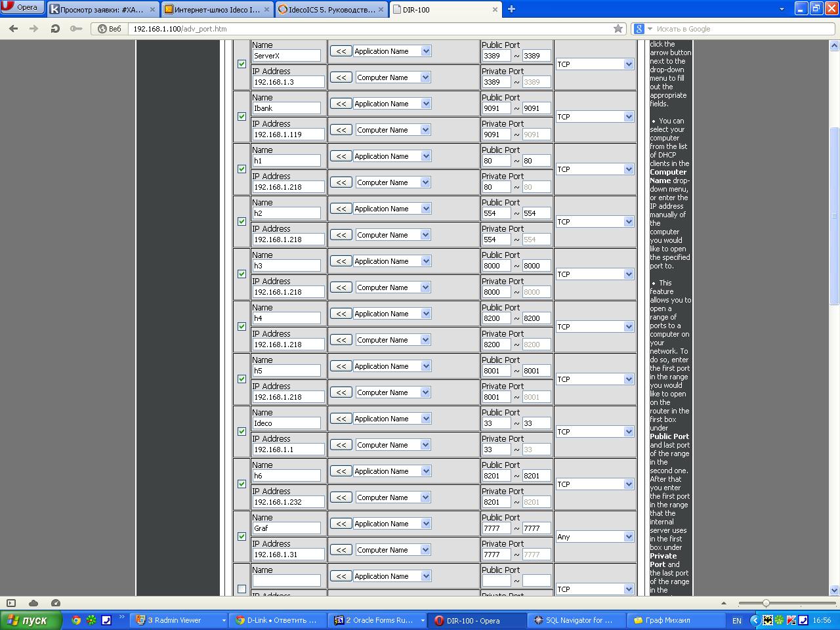Screen dimensions: 840x630
Task: Open Radmin Viewer from the taskbar
Action: point(178,620)
